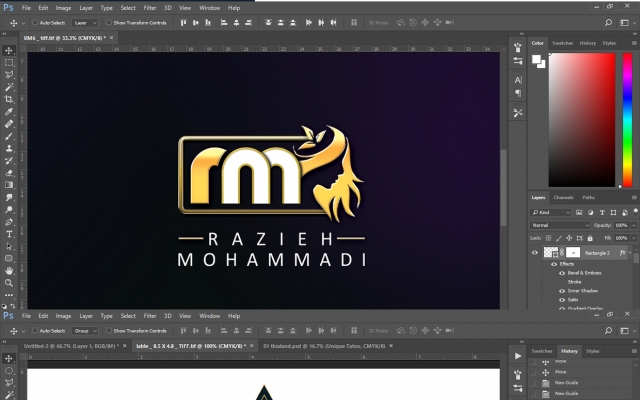Select the Gradient tool
Image resolution: width=640 pixels, height=400 pixels.
pyautogui.click(x=9, y=185)
